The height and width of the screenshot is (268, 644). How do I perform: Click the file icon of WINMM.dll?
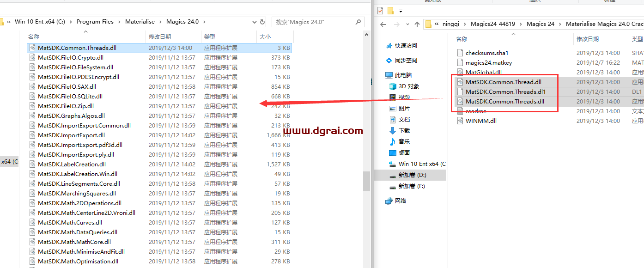click(x=460, y=121)
